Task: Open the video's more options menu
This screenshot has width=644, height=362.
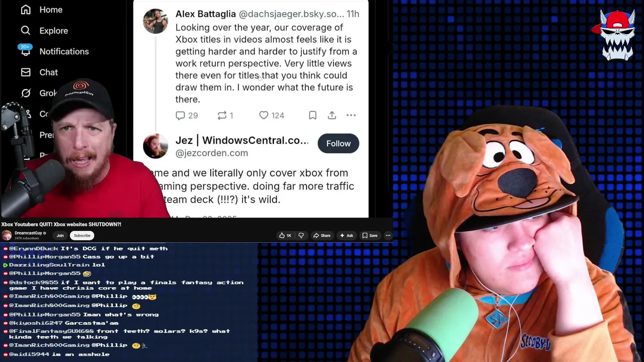Action: 388,235
